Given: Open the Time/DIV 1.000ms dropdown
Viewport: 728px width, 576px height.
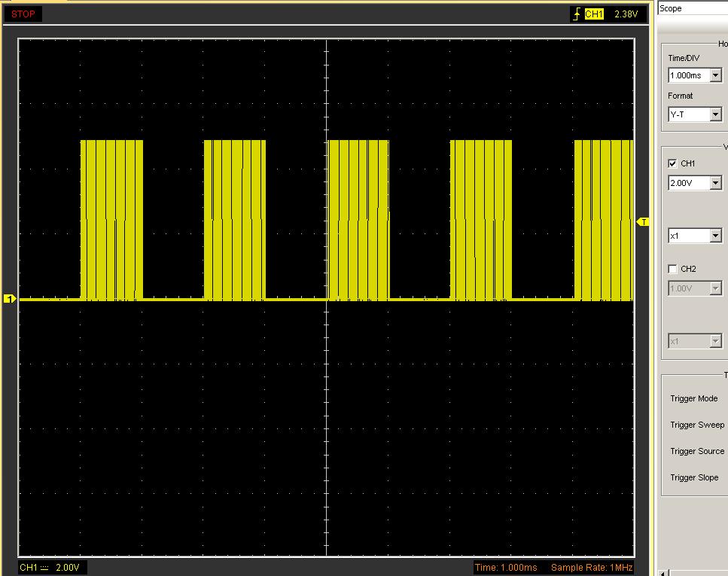Looking at the screenshot, I should pos(715,76).
